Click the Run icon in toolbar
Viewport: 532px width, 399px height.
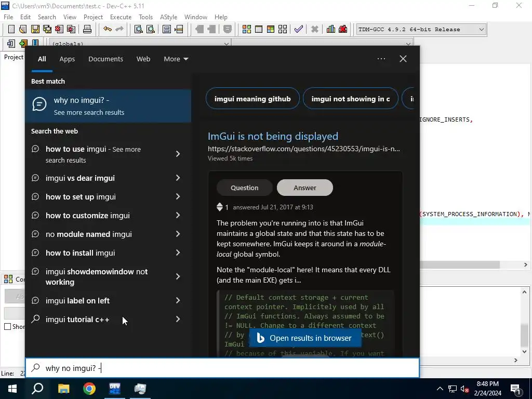tap(259, 29)
